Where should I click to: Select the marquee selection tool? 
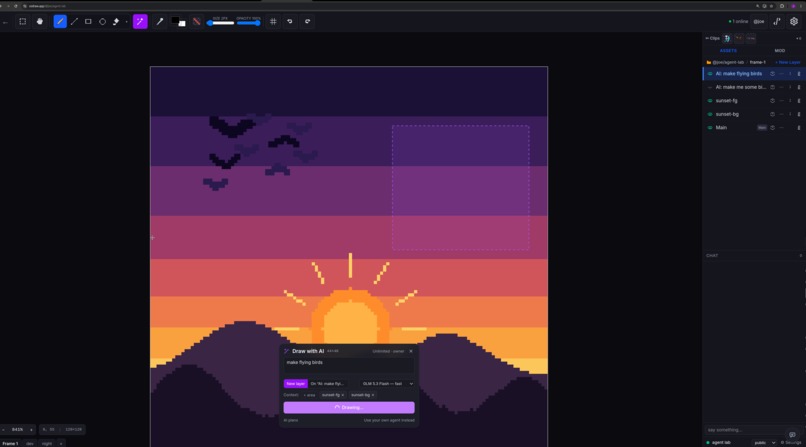coord(23,22)
